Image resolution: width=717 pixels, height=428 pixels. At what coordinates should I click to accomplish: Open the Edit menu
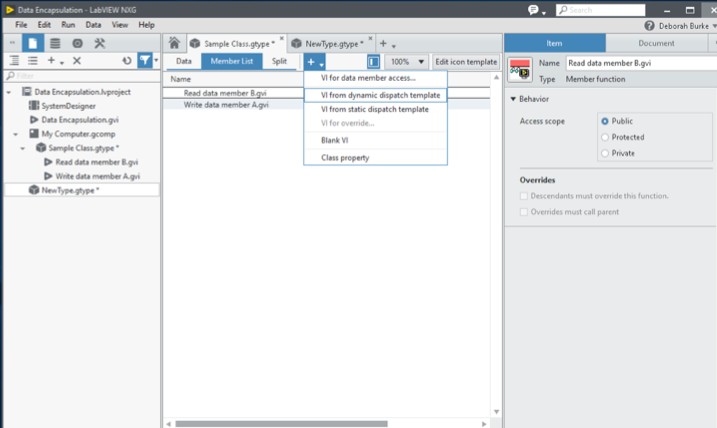pos(44,25)
